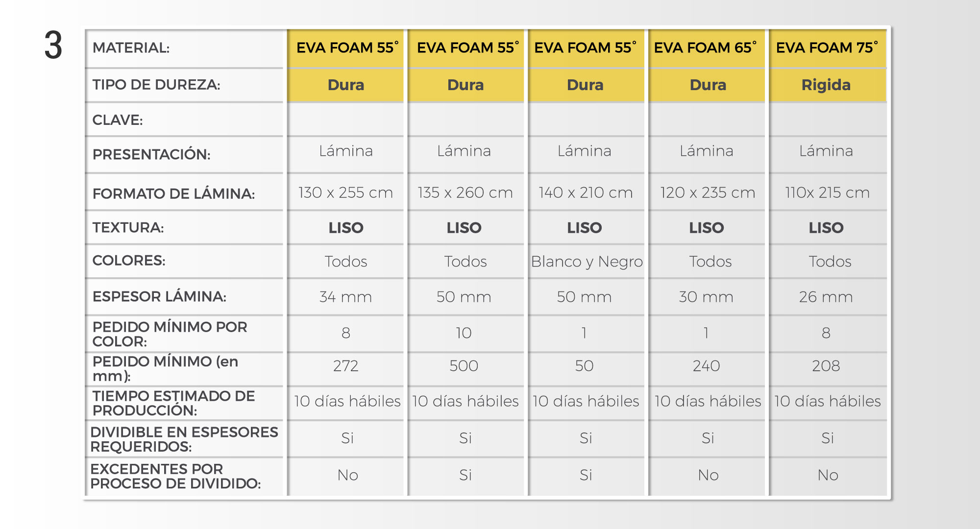
Task: Click the TEXTURA: row label
Action: coord(128,227)
